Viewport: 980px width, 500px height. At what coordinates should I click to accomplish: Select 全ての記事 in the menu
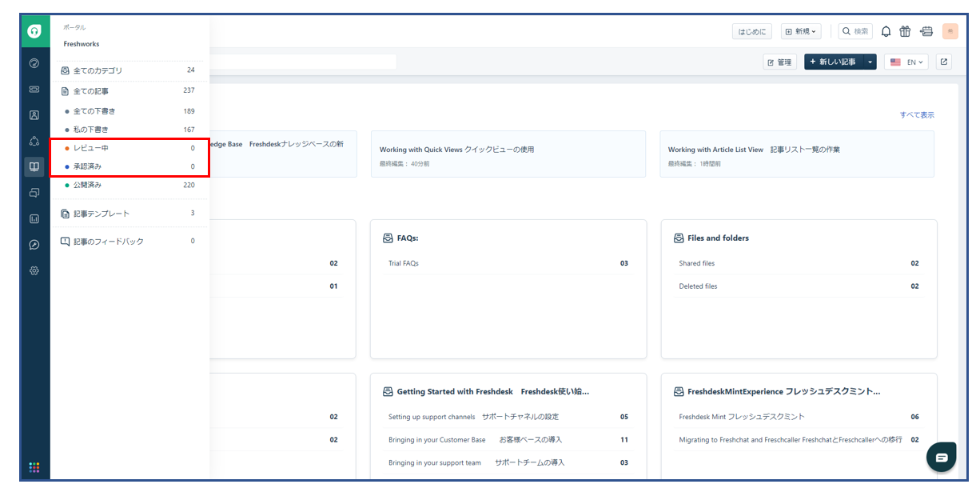click(x=128, y=90)
